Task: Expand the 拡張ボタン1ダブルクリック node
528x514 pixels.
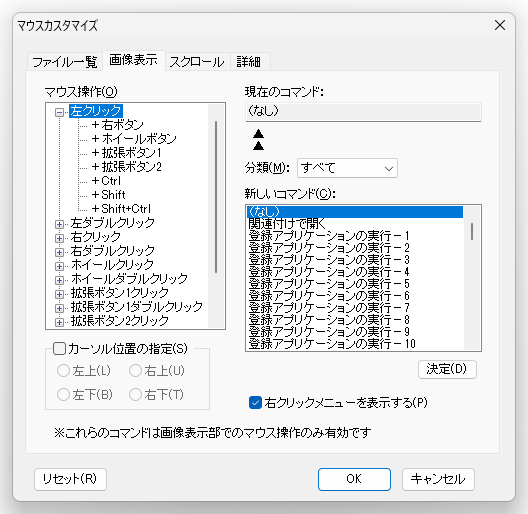Action: point(59,308)
